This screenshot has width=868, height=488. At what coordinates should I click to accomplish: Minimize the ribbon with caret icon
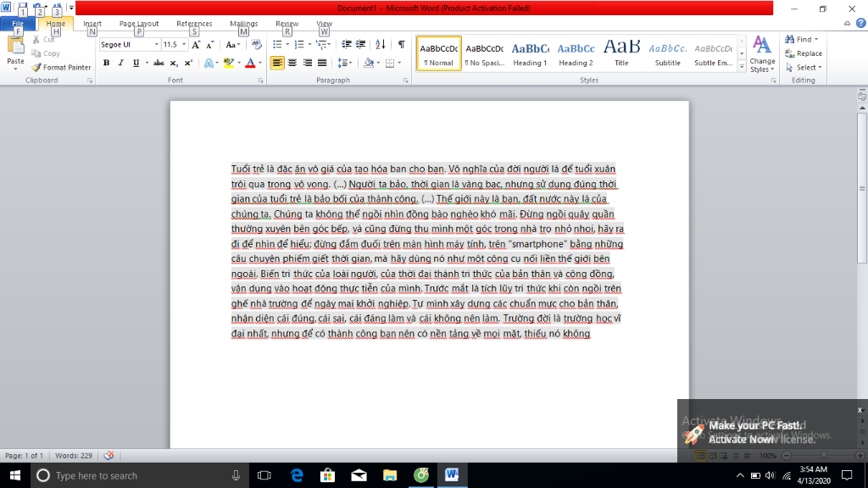click(847, 23)
